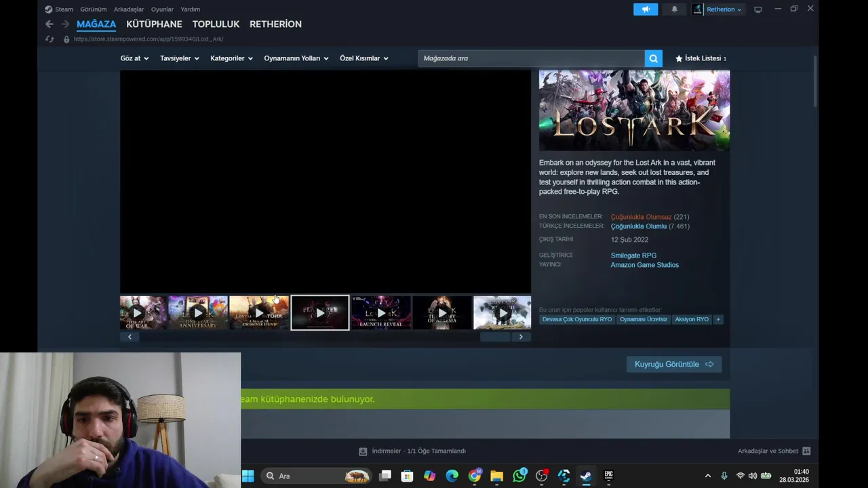This screenshot has height=488, width=868.
Task: Go back with the back arrow
Action: pyautogui.click(x=49, y=24)
